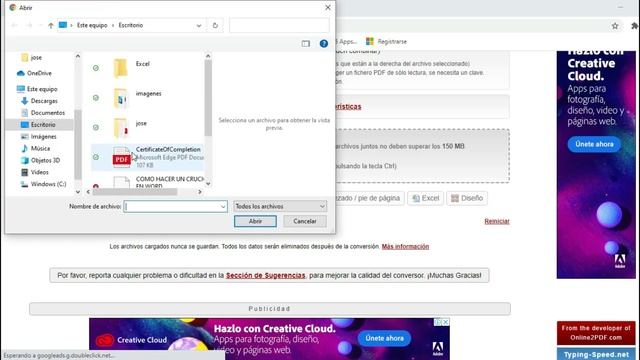Image resolution: width=640 pixels, height=360 pixels.
Task: Click the file list horizontal scrollbar
Action: pos(135,192)
